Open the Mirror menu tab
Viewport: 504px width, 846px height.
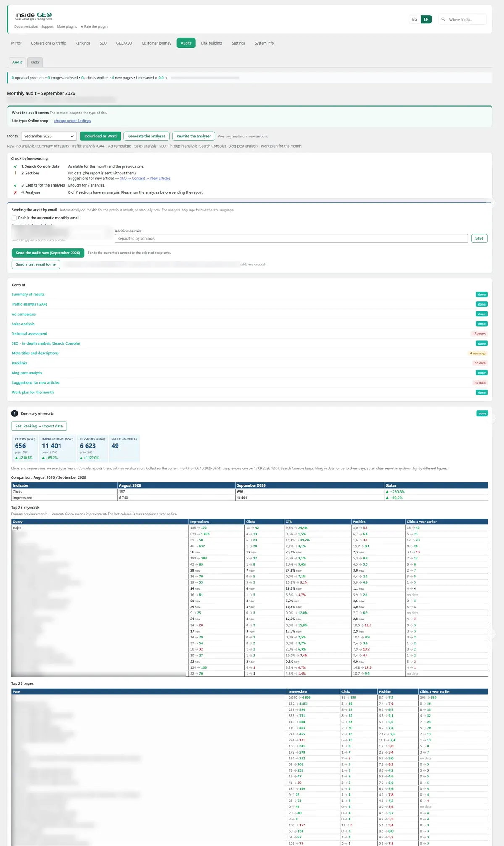point(16,43)
